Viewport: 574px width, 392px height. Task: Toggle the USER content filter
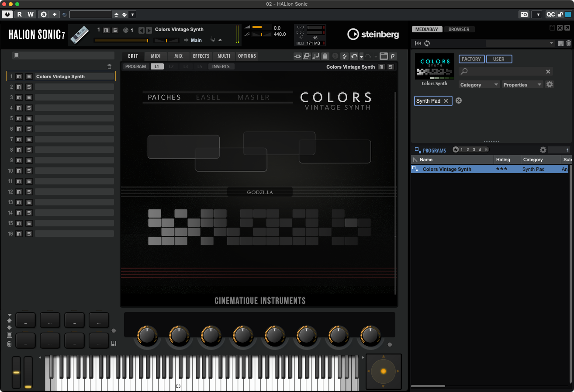[x=499, y=59]
